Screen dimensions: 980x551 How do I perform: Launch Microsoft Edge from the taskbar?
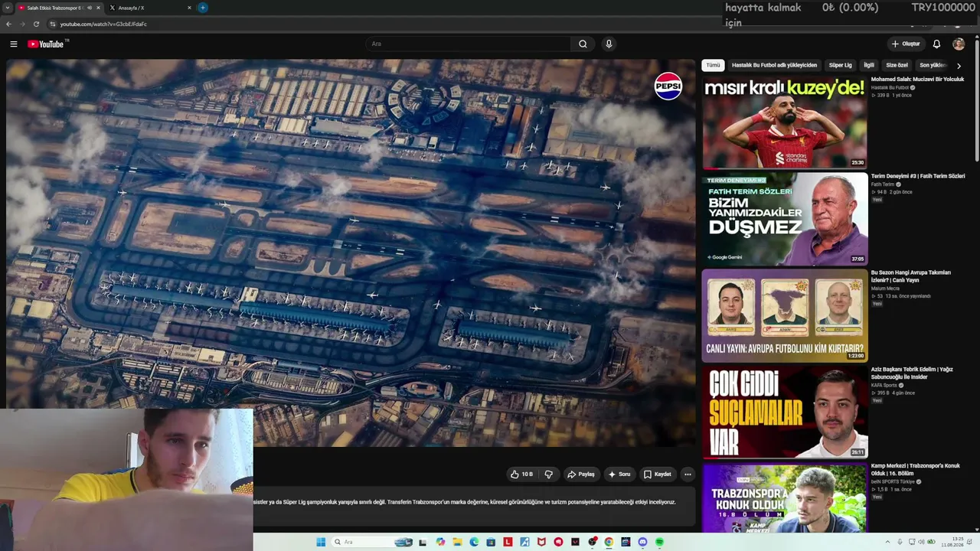click(x=474, y=542)
